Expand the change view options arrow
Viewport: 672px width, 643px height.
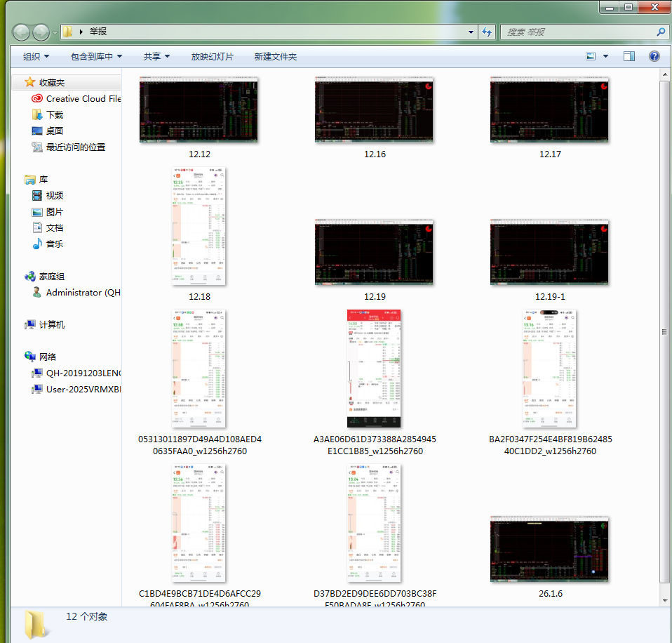pos(605,56)
